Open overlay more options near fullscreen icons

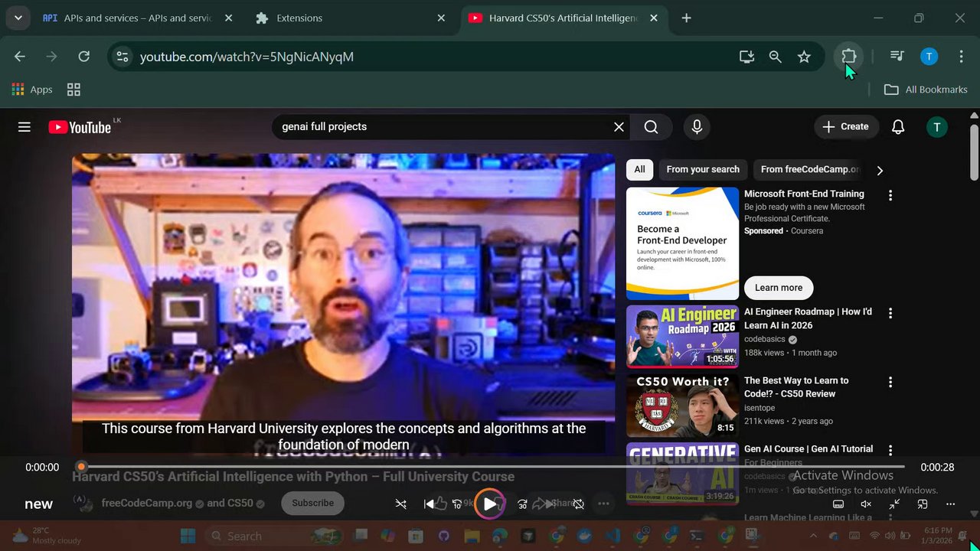(x=950, y=504)
